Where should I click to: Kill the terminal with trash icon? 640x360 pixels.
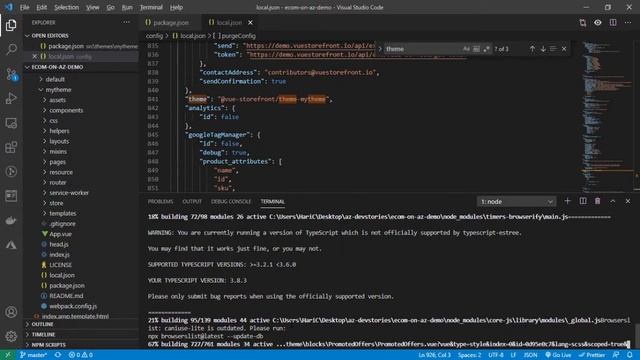pyautogui.click(x=598, y=201)
